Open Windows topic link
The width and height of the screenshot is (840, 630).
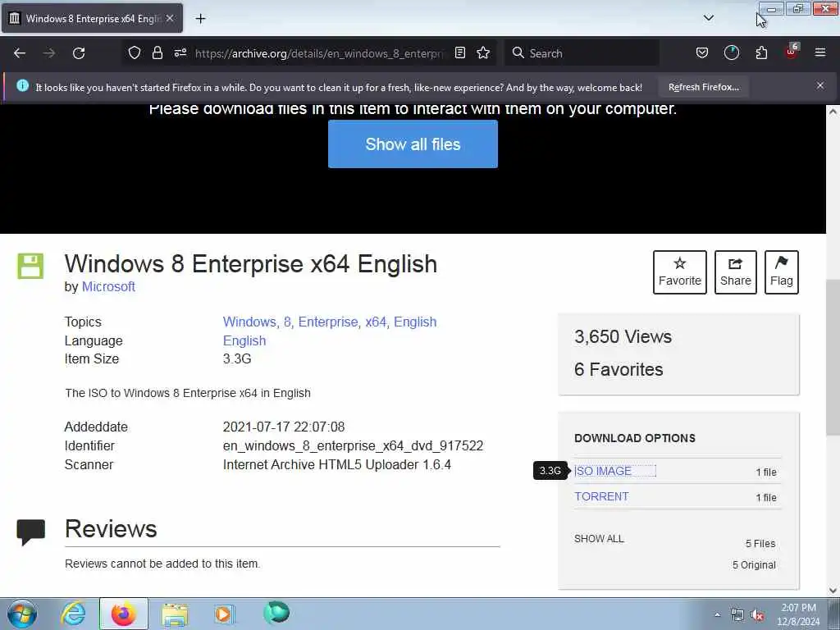pos(249,322)
